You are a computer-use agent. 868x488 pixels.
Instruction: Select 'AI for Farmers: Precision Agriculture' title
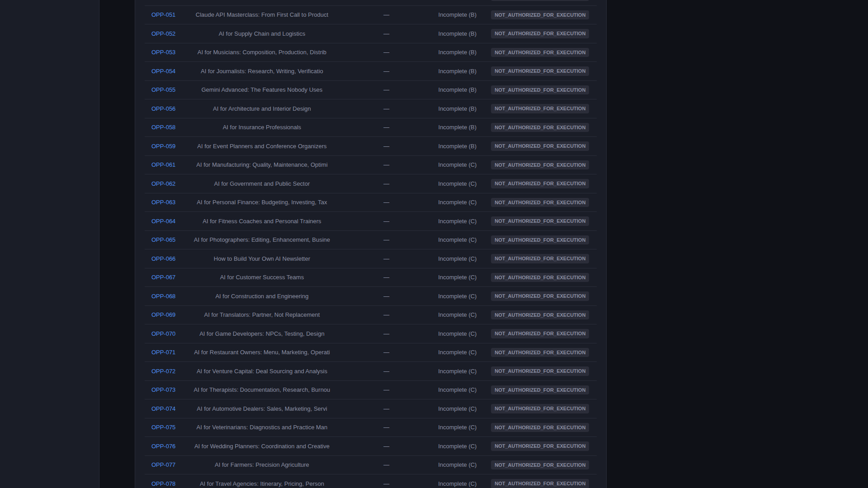click(x=262, y=465)
